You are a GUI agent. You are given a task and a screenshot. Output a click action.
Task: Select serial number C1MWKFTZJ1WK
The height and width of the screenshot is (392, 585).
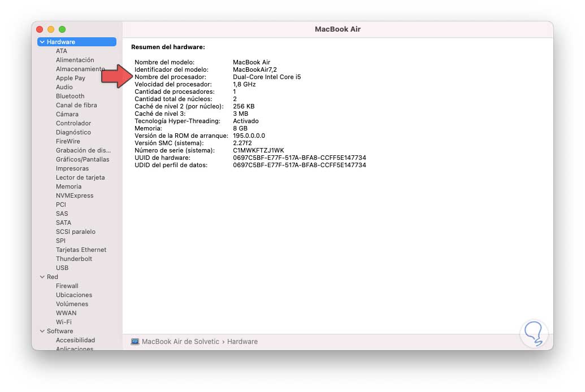258,150
